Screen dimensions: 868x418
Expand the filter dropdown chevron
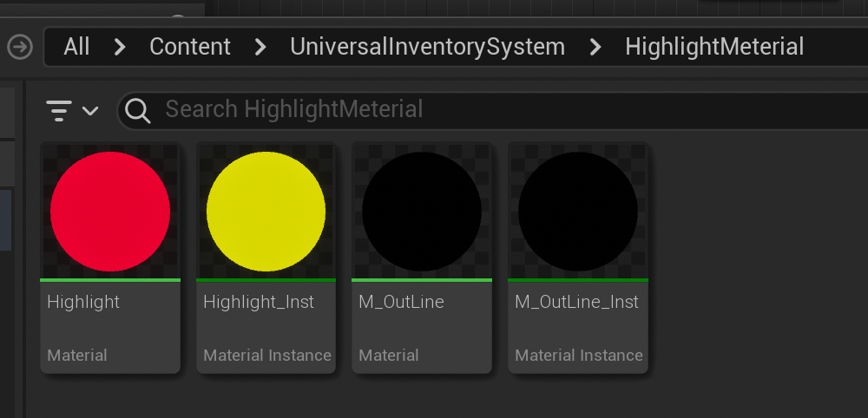pyautogui.click(x=90, y=111)
